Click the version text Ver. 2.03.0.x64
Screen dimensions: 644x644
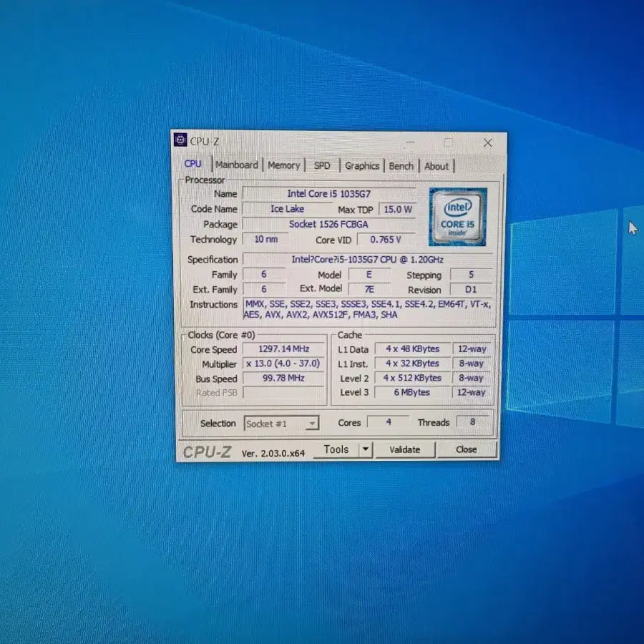(x=273, y=453)
